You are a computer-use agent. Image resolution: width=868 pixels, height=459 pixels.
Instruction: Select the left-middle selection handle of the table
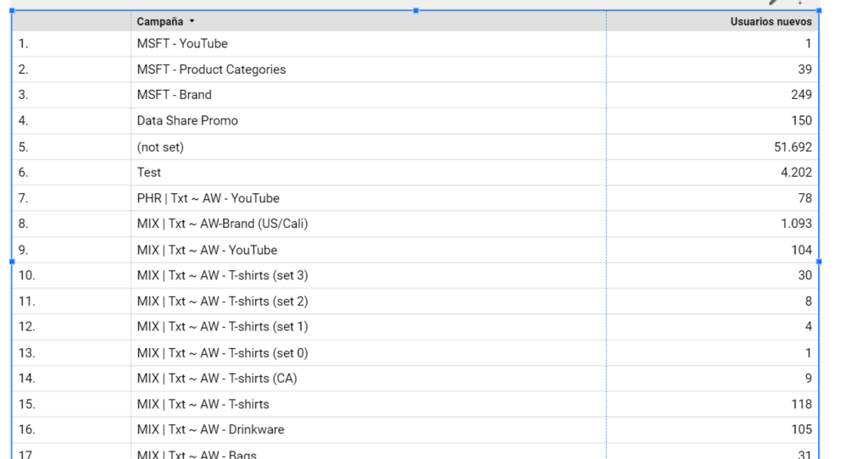tap(12, 262)
